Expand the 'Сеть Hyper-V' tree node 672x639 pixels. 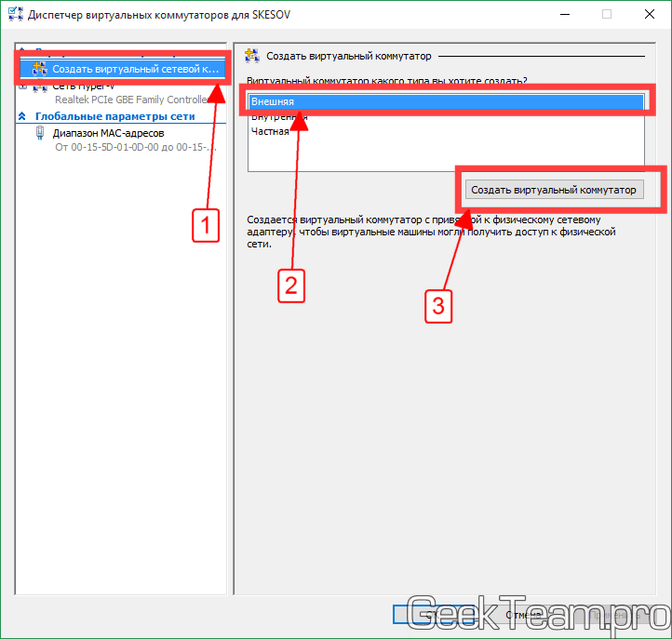(23, 87)
